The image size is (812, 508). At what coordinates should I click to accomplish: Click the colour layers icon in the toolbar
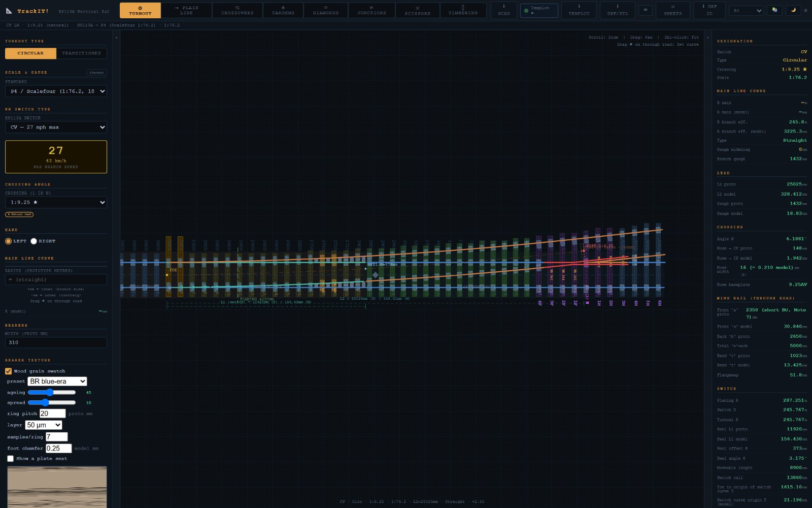(x=774, y=10)
